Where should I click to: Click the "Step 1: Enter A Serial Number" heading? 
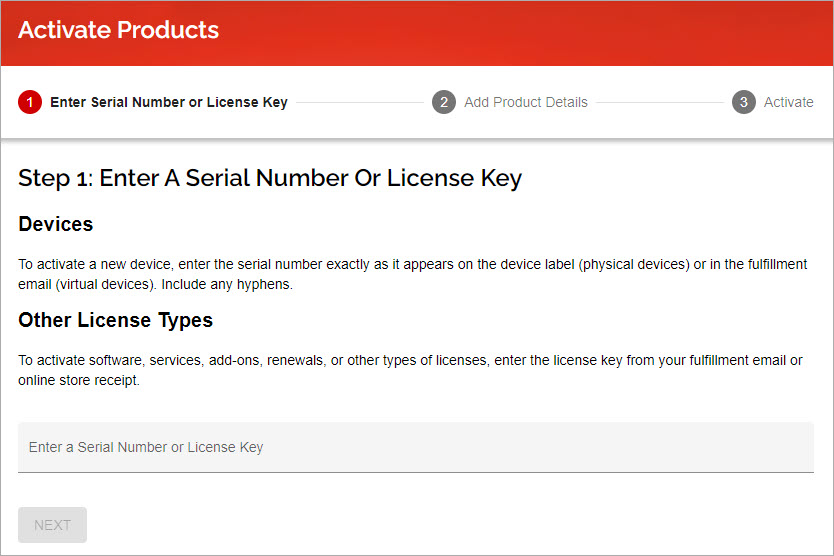coord(270,179)
